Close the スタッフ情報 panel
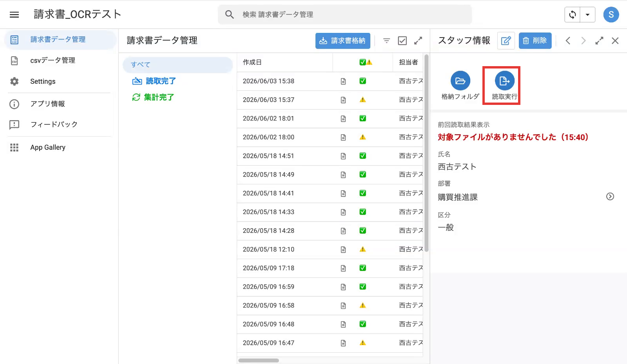 615,41
